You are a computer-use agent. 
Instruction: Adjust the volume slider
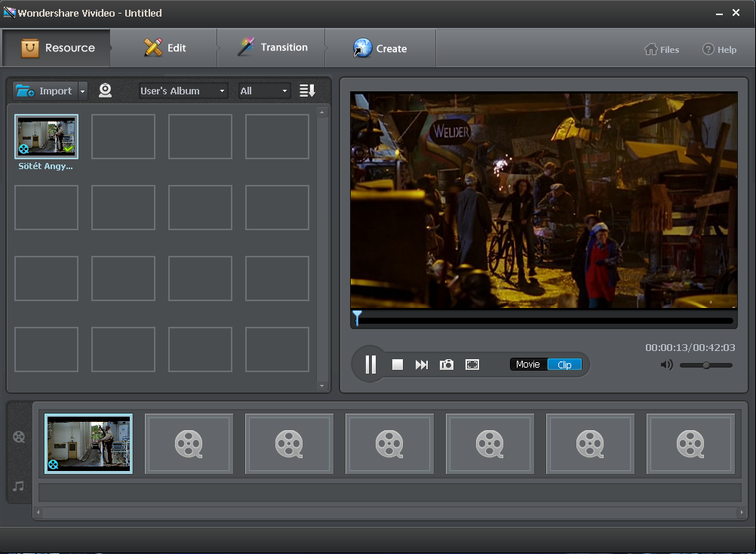pyautogui.click(x=706, y=365)
